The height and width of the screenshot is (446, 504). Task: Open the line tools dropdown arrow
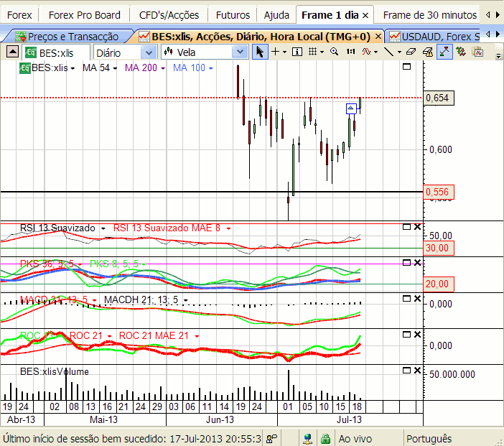(399, 52)
